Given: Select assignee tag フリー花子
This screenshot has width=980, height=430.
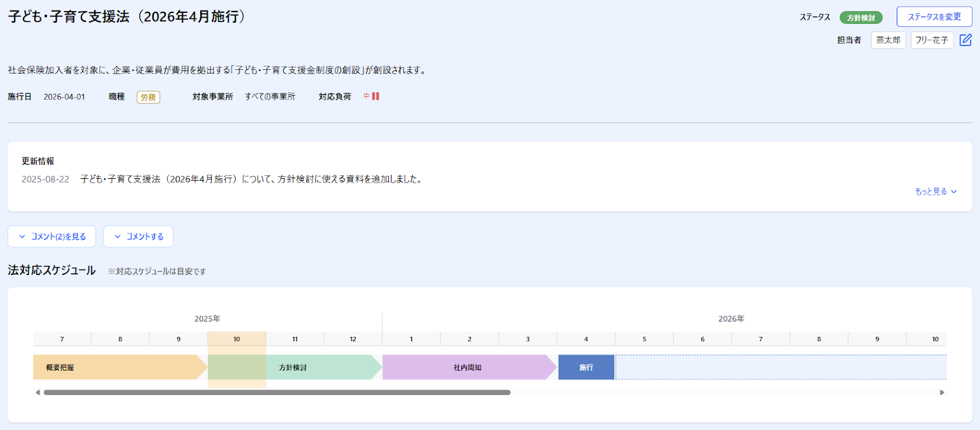Looking at the screenshot, I should [x=932, y=40].
